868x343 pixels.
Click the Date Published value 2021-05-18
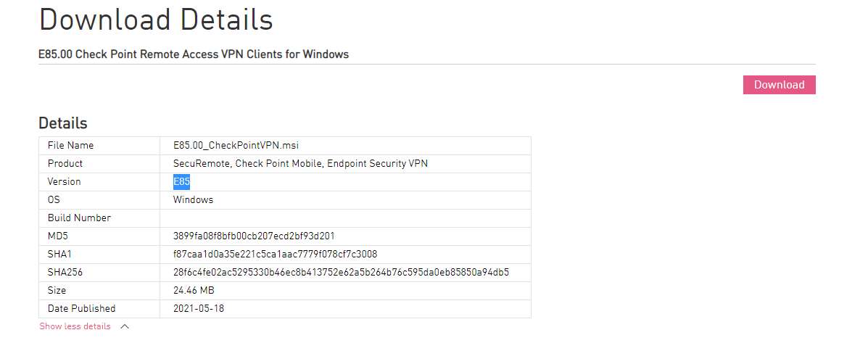click(x=199, y=309)
